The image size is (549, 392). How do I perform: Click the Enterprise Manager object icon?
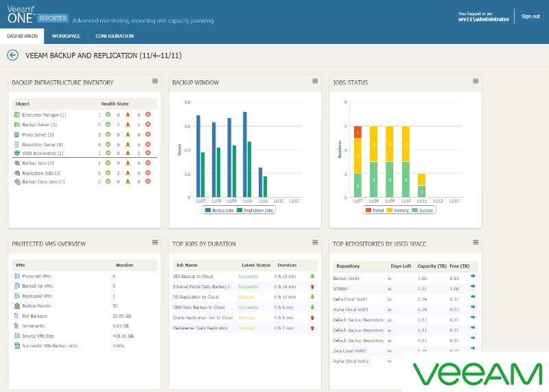point(17,115)
